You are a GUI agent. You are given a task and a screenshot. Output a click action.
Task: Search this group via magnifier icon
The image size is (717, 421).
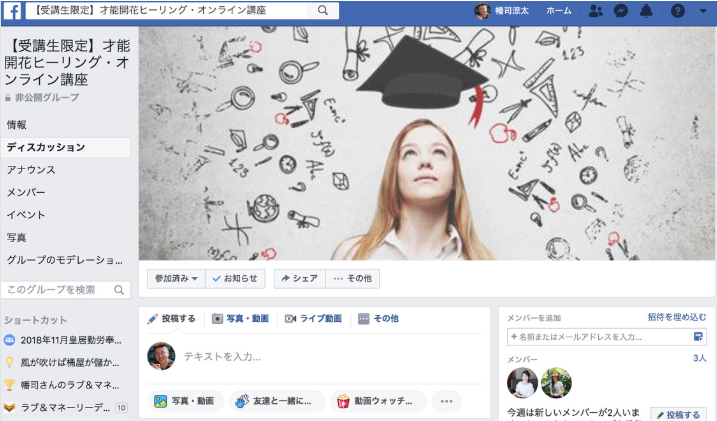(118, 290)
